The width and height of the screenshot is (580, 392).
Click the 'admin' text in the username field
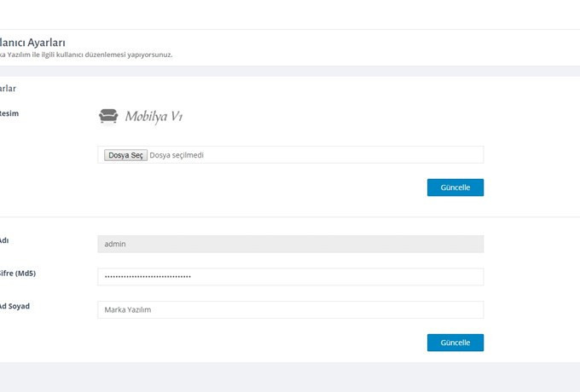(x=115, y=244)
